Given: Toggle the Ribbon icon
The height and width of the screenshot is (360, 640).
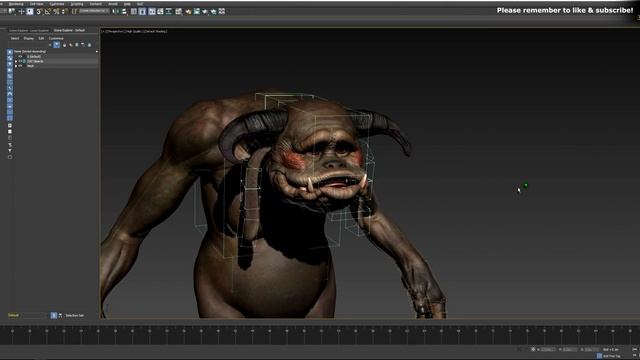Looking at the screenshot, I should point(151,11).
